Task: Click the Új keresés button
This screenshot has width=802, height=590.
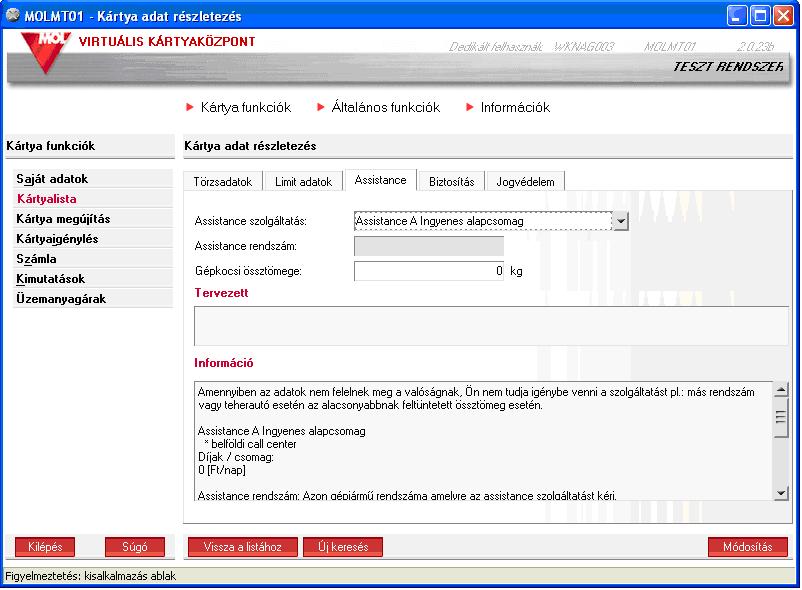Action: (343, 547)
